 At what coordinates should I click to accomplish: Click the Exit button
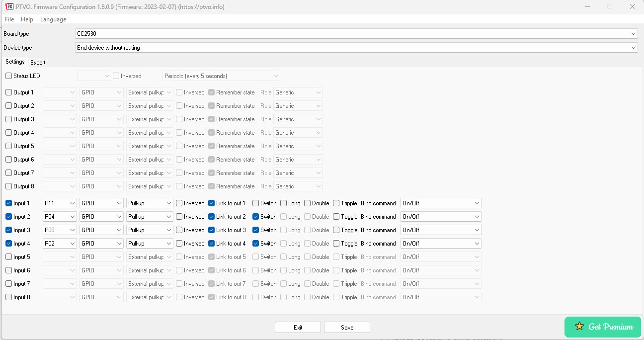click(x=298, y=327)
